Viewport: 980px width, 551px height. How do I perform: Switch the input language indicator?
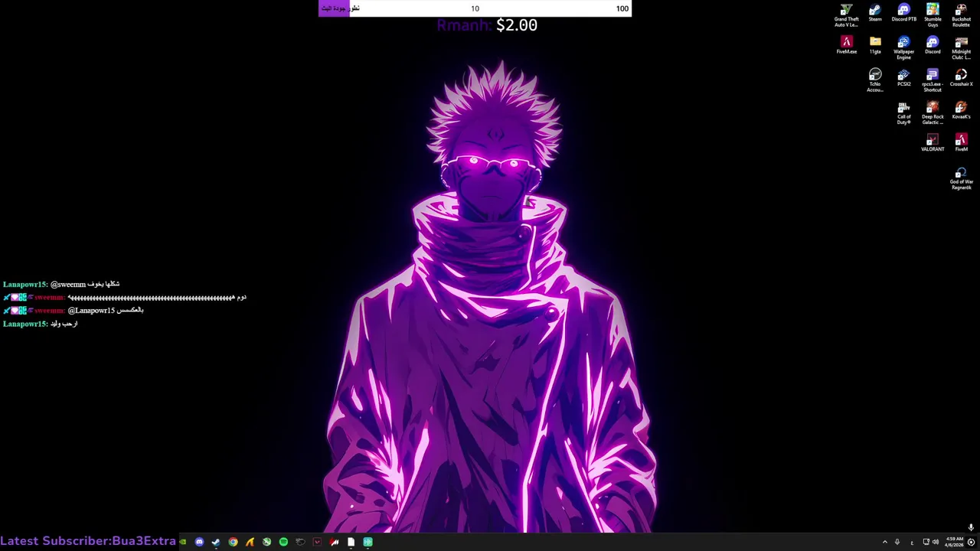[x=912, y=542]
